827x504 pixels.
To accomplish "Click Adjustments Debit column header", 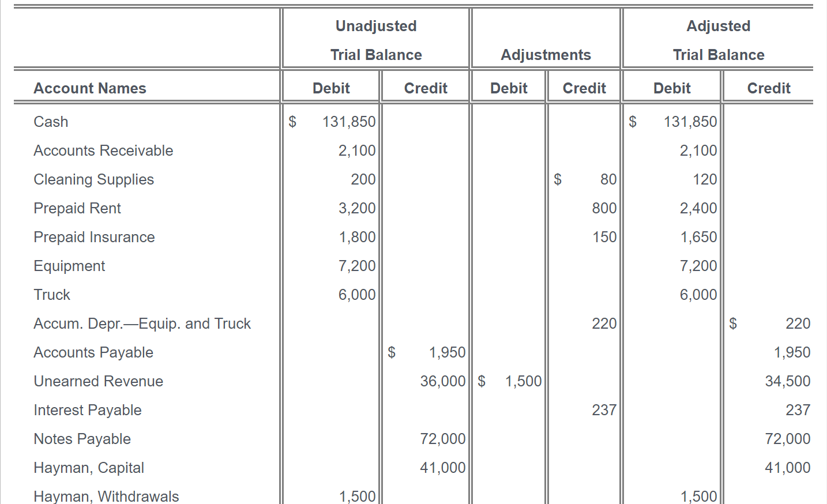I will [x=509, y=88].
